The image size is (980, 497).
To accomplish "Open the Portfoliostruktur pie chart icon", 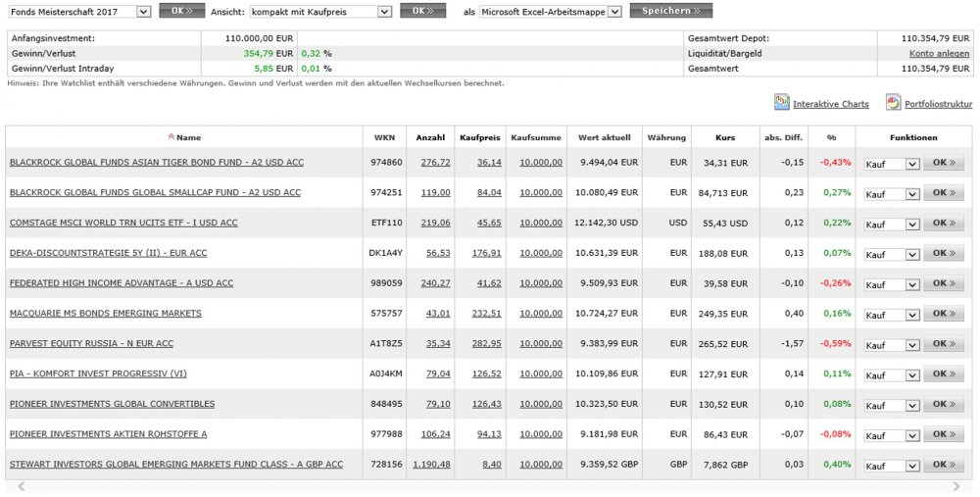I will (x=893, y=102).
